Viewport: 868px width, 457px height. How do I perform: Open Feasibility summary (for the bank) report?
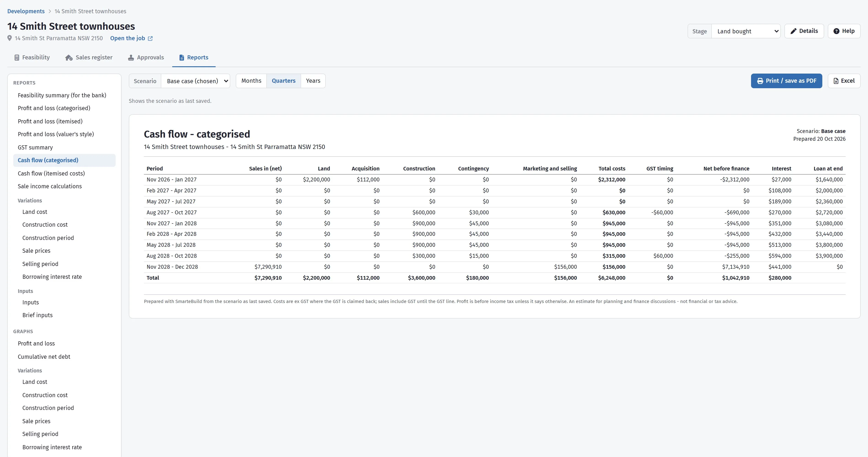click(x=64, y=95)
